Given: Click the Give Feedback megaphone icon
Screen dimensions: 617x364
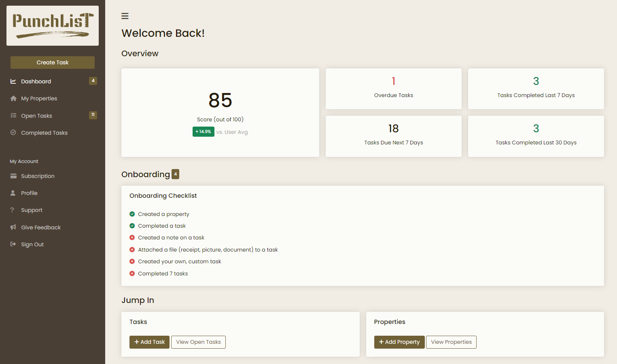Looking at the screenshot, I should click(13, 227).
